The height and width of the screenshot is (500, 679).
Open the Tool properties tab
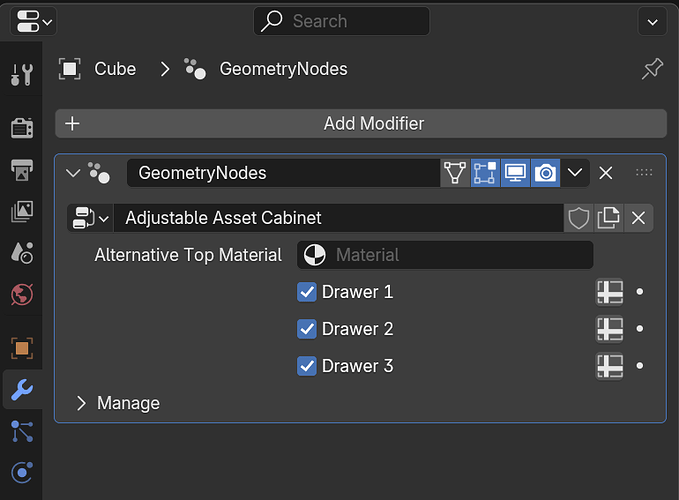(22, 74)
